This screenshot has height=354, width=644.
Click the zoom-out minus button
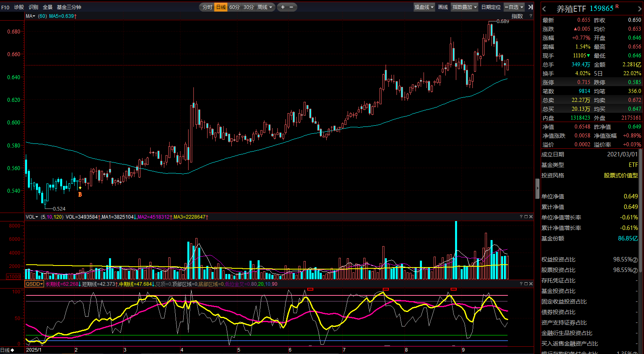[292, 7]
